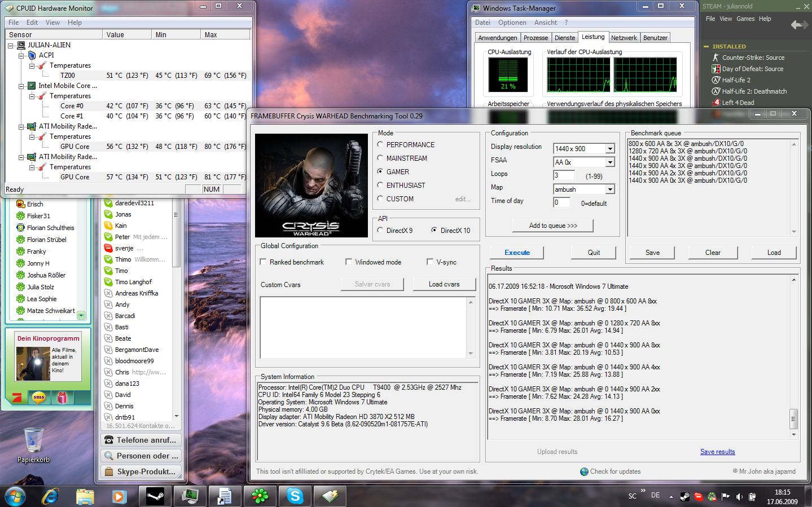Open Optionen menu in Task-Manager

coord(512,23)
